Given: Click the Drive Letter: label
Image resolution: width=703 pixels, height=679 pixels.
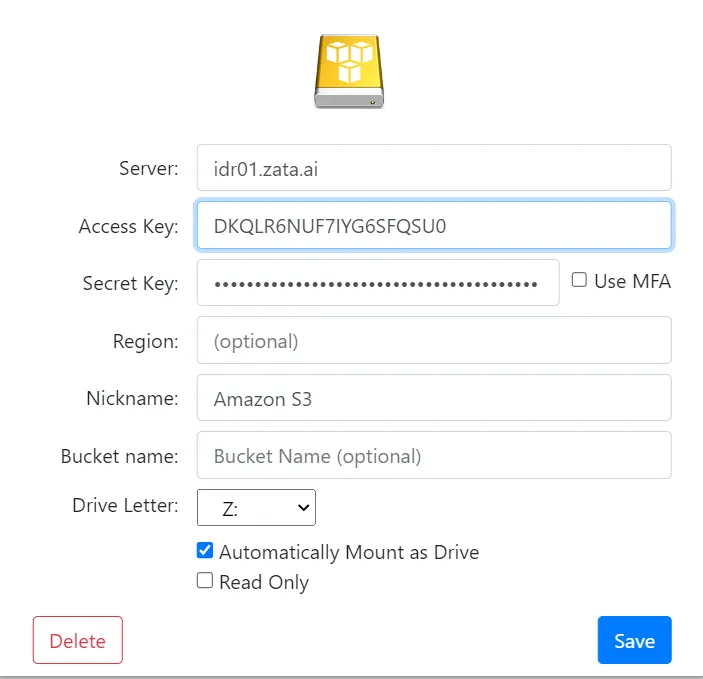Looking at the screenshot, I should [x=126, y=505].
